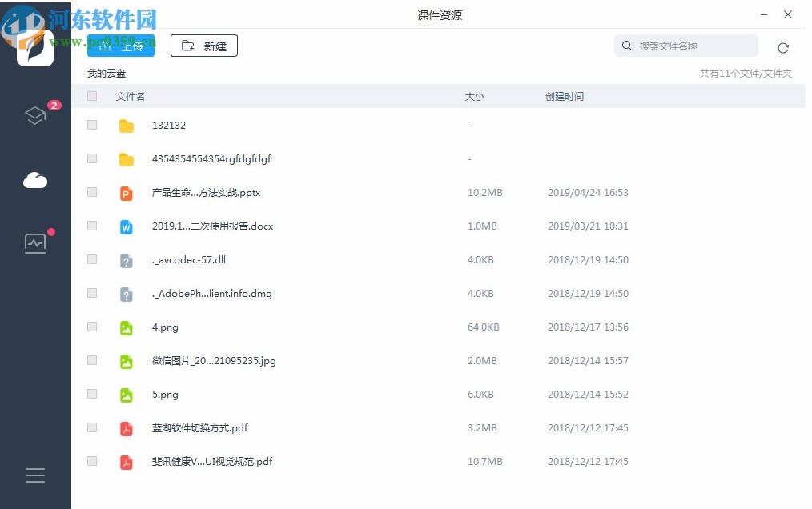Click the PowerPoint icon of 产品生命...方法实战.pptx
This screenshot has height=509, width=812.
(x=126, y=193)
